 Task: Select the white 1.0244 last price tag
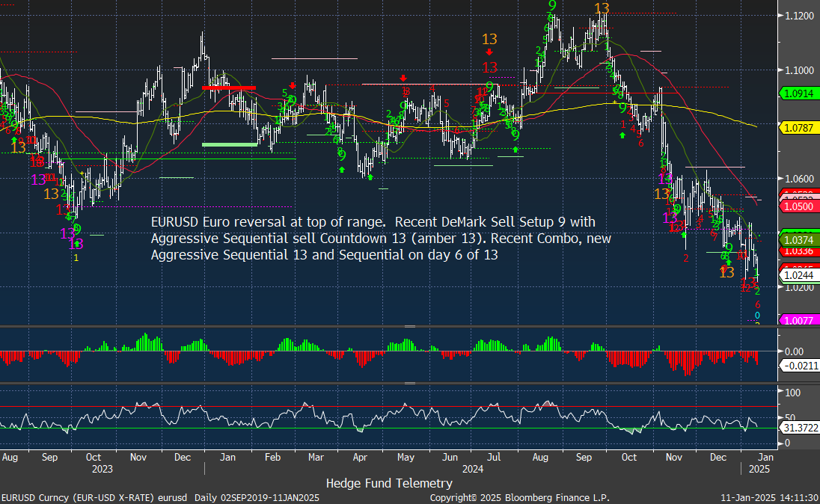coord(799,275)
